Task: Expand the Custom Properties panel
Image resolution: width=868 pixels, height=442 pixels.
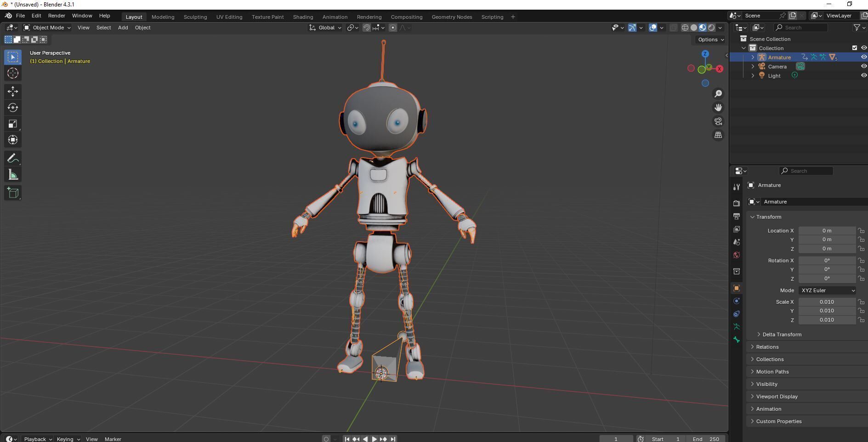Action: [778, 421]
